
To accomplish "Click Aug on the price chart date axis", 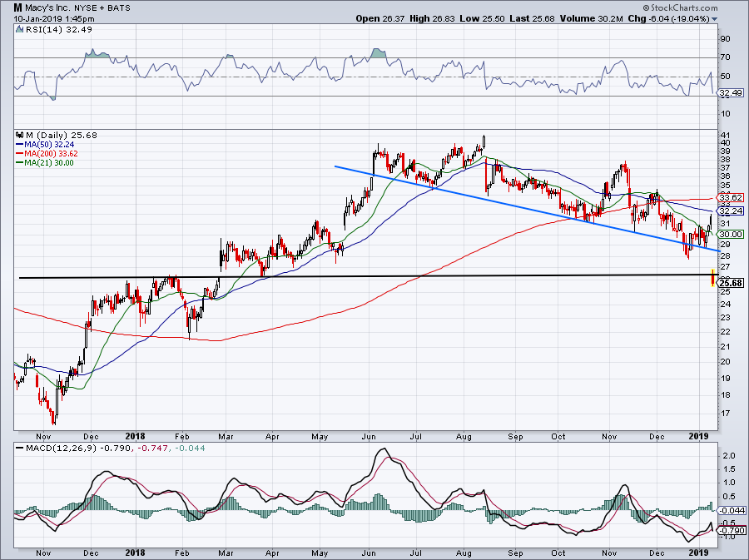I will point(464,436).
